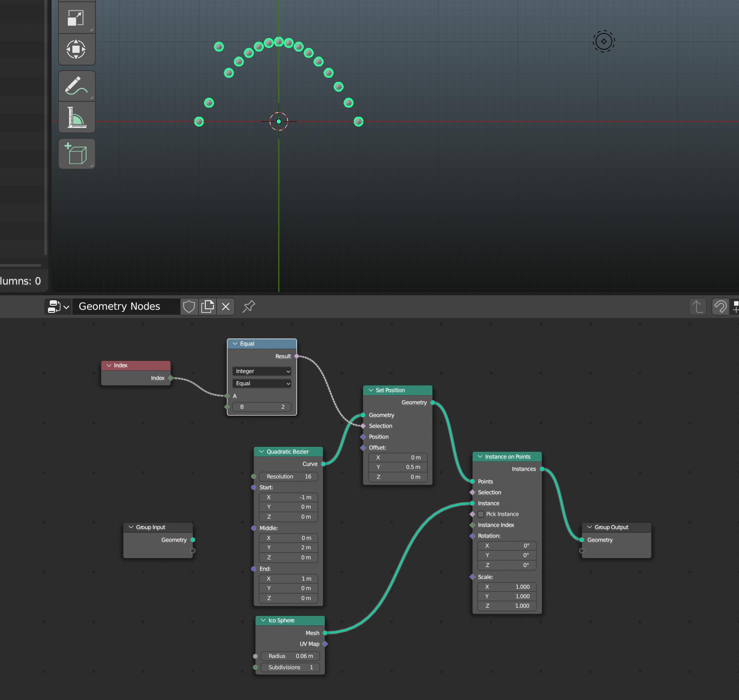This screenshot has width=739, height=700.
Task: Click Instance on Points Instances output socket
Action: point(542,469)
